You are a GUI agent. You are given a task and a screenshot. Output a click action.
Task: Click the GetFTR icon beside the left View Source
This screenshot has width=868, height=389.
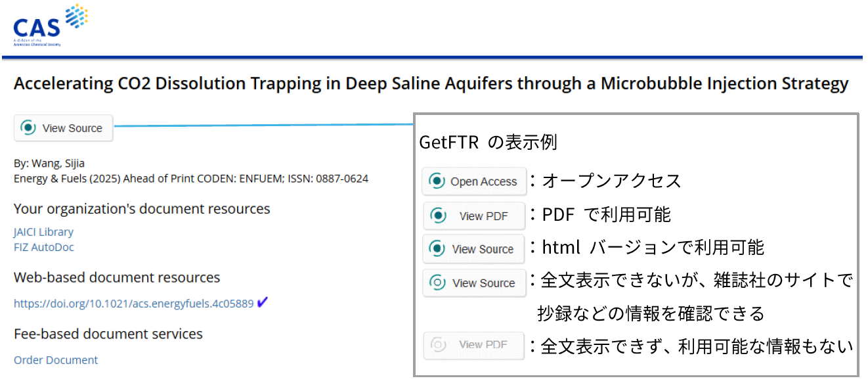click(x=28, y=128)
